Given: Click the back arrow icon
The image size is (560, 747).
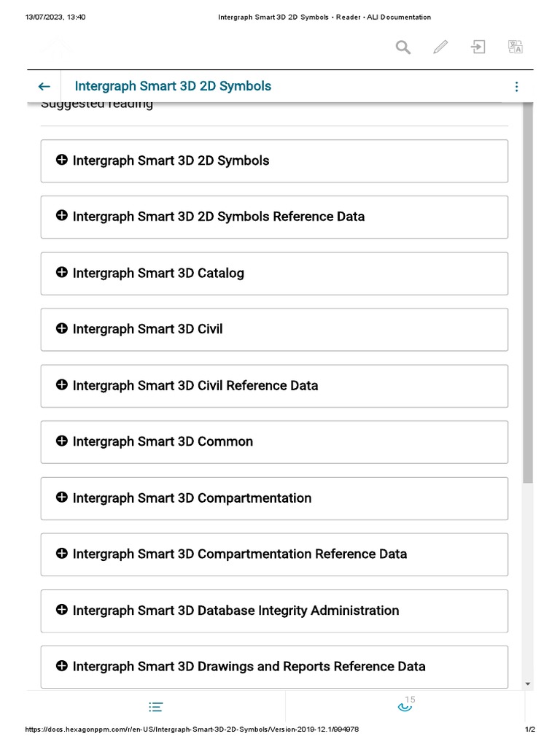Looking at the screenshot, I should (x=44, y=86).
